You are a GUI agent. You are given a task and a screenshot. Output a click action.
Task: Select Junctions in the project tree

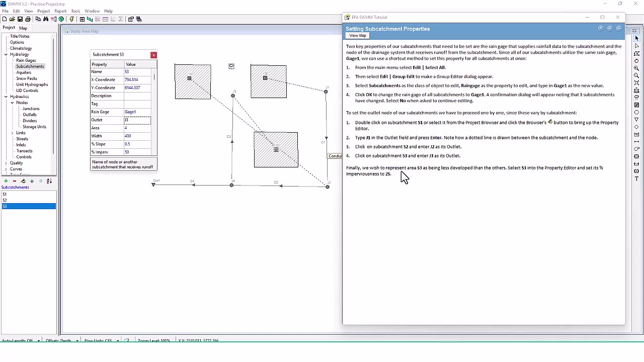[31, 109]
